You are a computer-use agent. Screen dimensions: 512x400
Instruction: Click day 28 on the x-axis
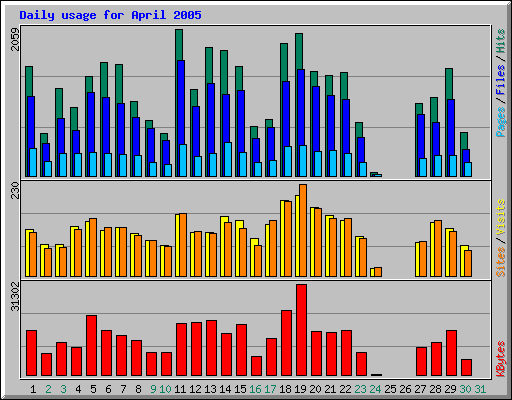[435, 389]
